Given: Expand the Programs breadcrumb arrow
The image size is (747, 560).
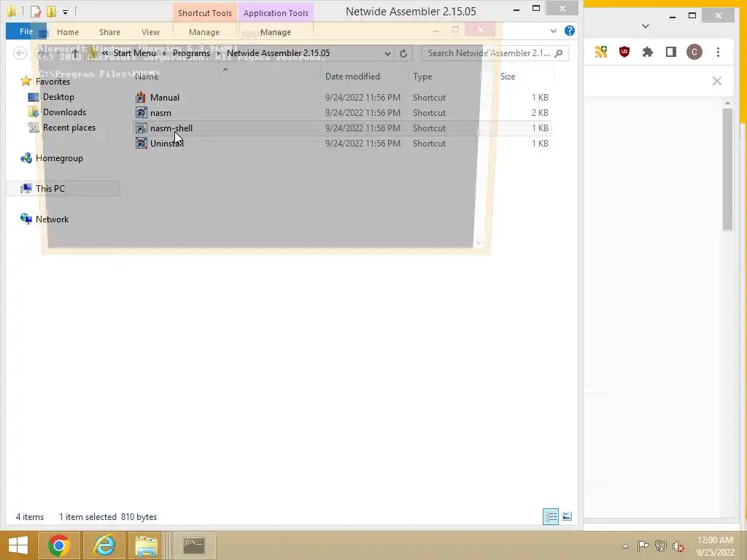Looking at the screenshot, I should click(218, 53).
